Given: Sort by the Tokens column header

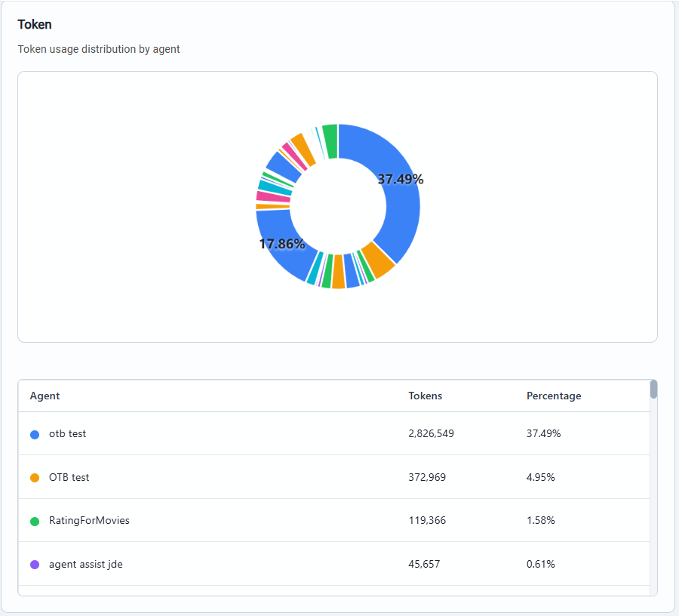Looking at the screenshot, I should 426,396.
